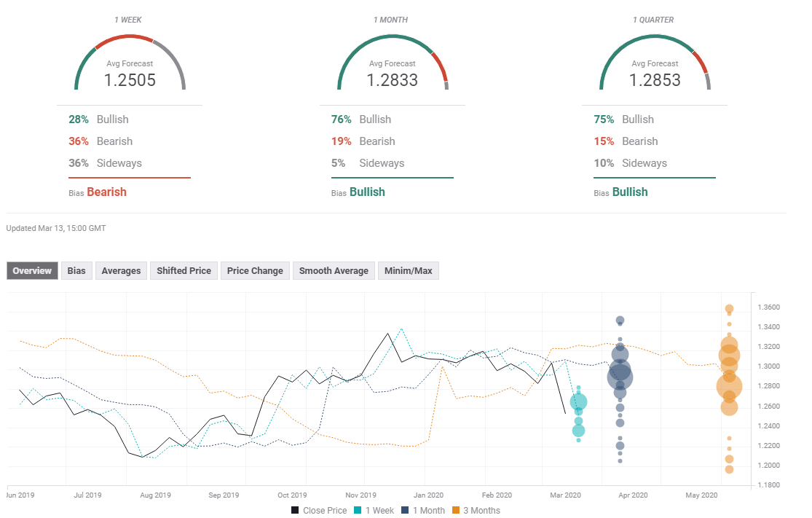This screenshot has width=812, height=518.
Task: Click the 1 Month gauge showing 1.2833
Action: tap(393, 66)
